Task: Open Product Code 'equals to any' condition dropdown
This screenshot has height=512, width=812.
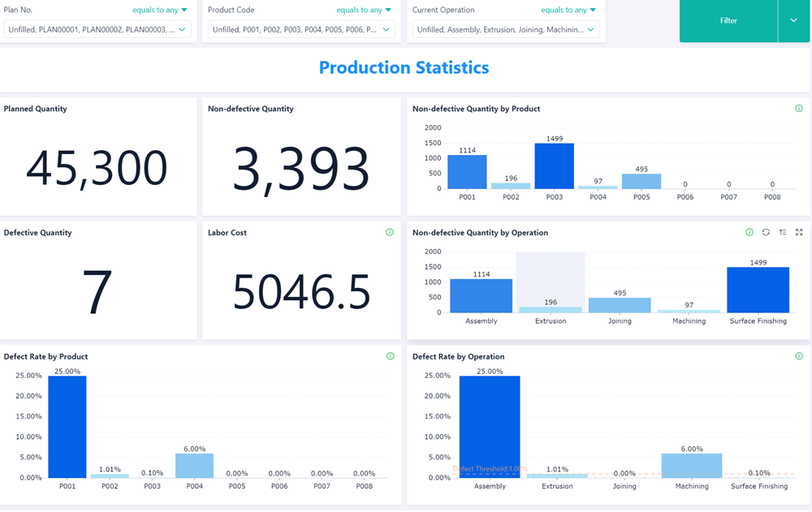Action: click(x=364, y=11)
